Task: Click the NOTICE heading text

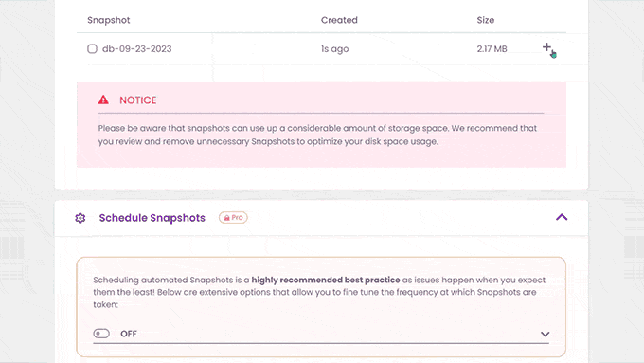Action: point(138,100)
